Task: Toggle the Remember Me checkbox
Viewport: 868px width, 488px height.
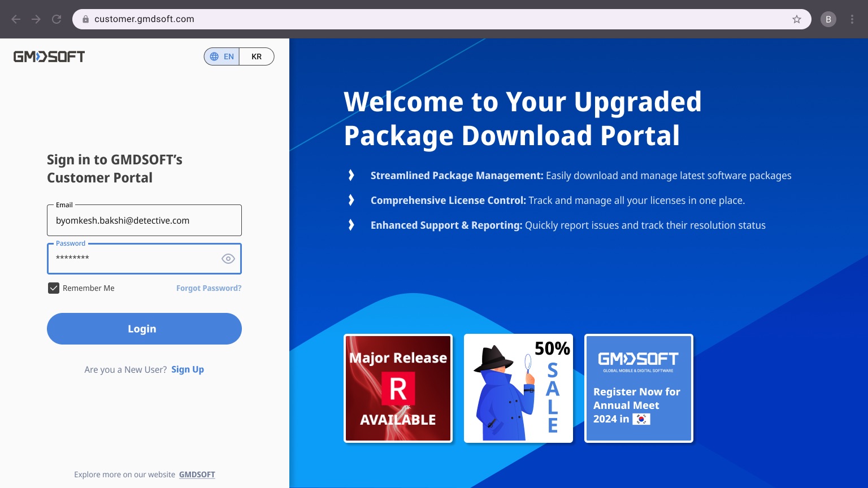Action: pyautogui.click(x=54, y=288)
